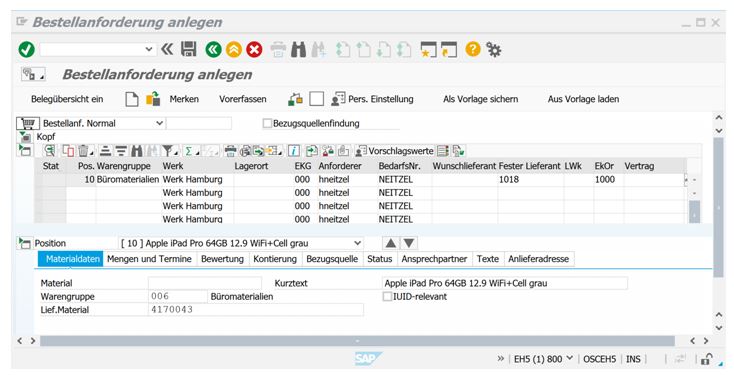Click the lock icon in status bar
This screenshot has height=375, width=734.
click(x=706, y=359)
